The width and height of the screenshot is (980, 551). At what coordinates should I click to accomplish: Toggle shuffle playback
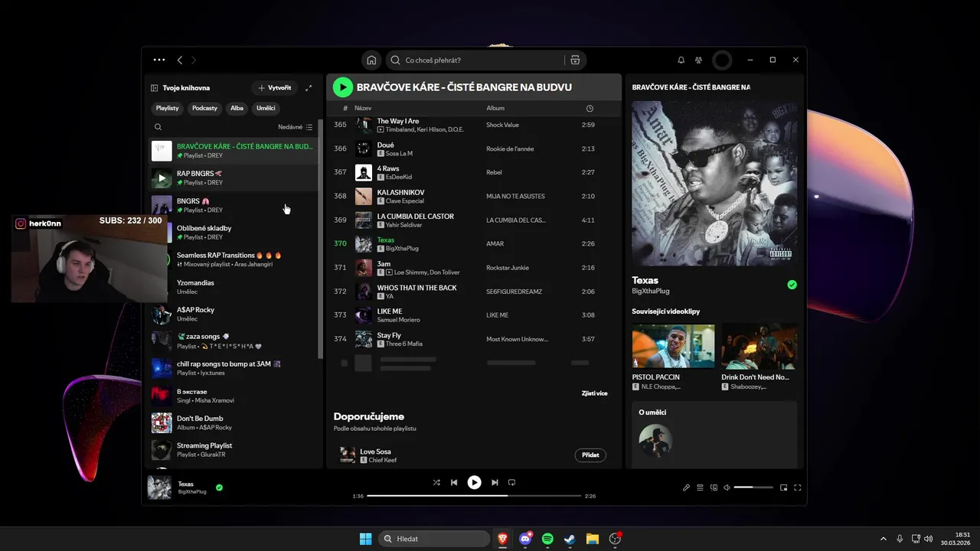click(436, 482)
